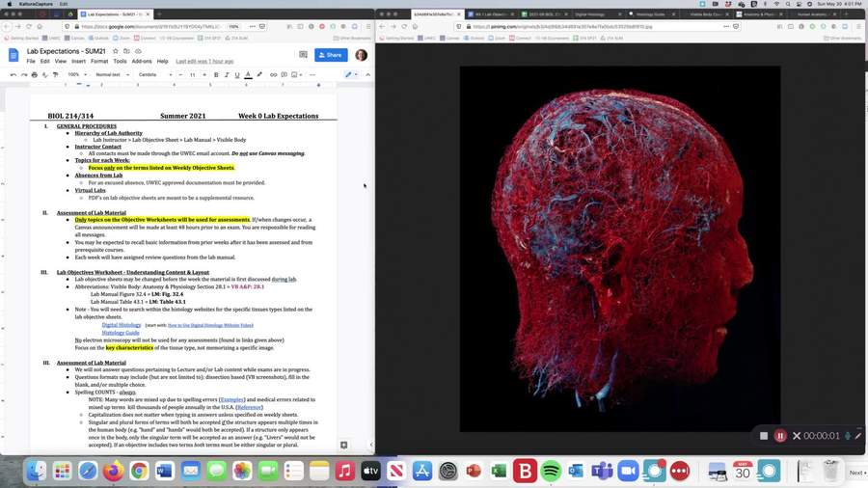Image resolution: width=868 pixels, height=488 pixels.
Task: Click the Add comment icon in toolbar
Action: [284, 74]
